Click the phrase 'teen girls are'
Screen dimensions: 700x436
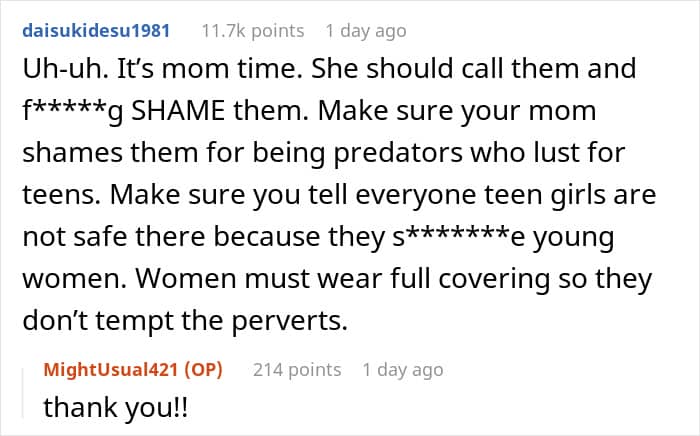pyautogui.click(x=570, y=195)
